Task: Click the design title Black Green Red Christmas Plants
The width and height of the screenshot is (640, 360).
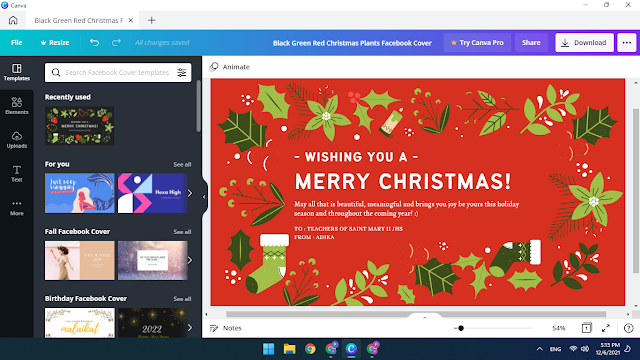Action: (352, 43)
